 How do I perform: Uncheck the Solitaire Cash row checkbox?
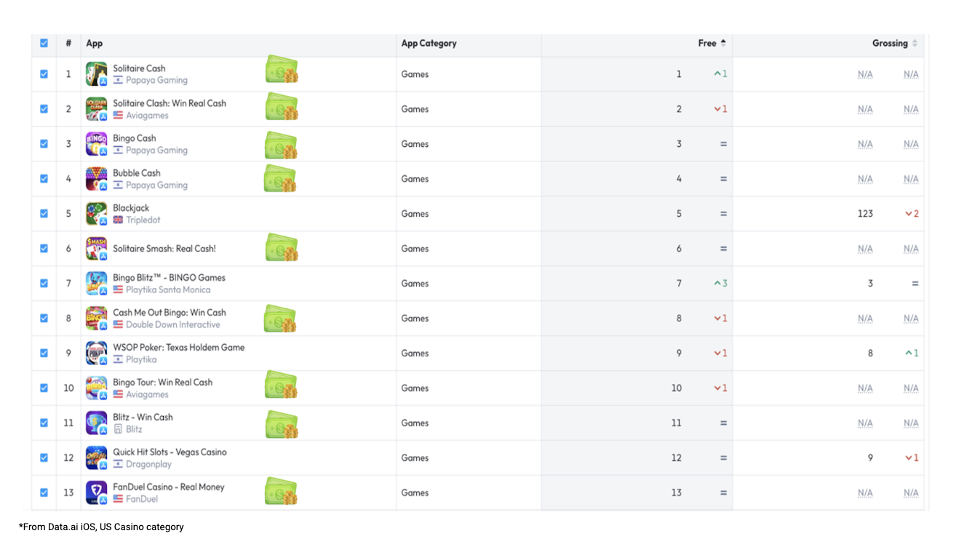click(44, 74)
